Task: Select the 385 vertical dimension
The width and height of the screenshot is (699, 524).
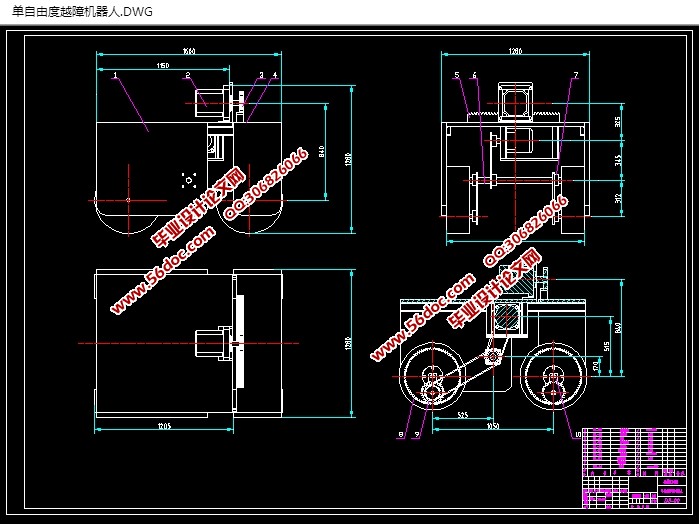Action: 617,122
